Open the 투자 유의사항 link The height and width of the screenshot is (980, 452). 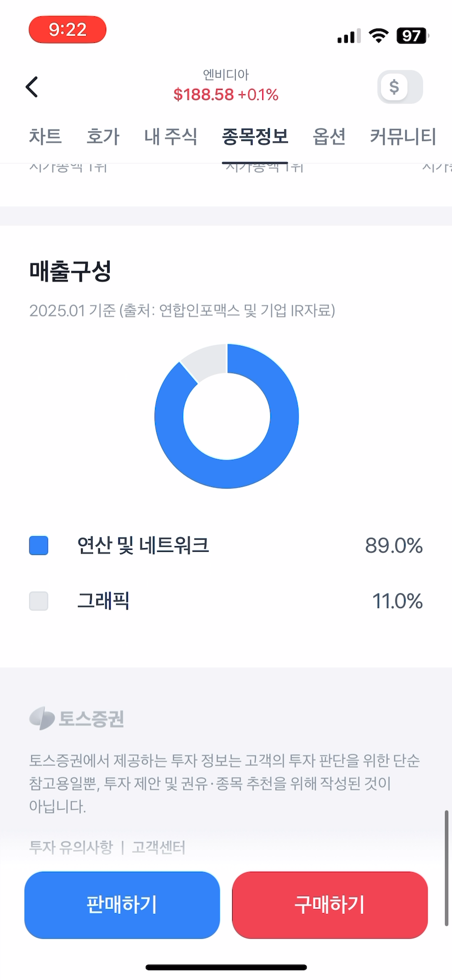pos(71,847)
